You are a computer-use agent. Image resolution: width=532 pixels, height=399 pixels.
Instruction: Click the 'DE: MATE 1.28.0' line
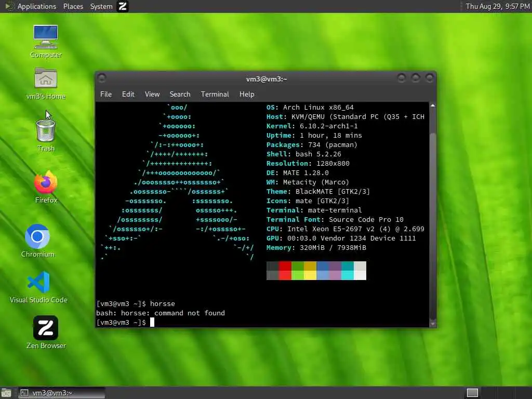pyautogui.click(x=298, y=172)
